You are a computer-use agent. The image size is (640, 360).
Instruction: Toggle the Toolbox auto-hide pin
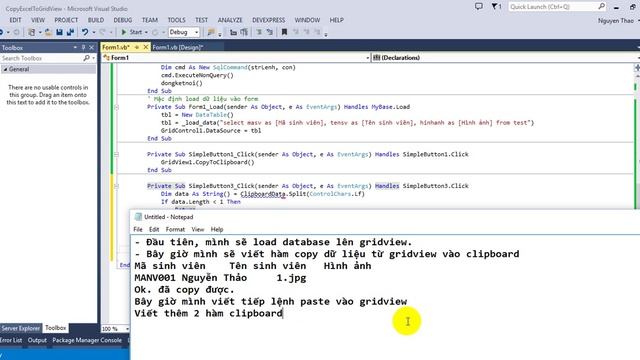83,48
